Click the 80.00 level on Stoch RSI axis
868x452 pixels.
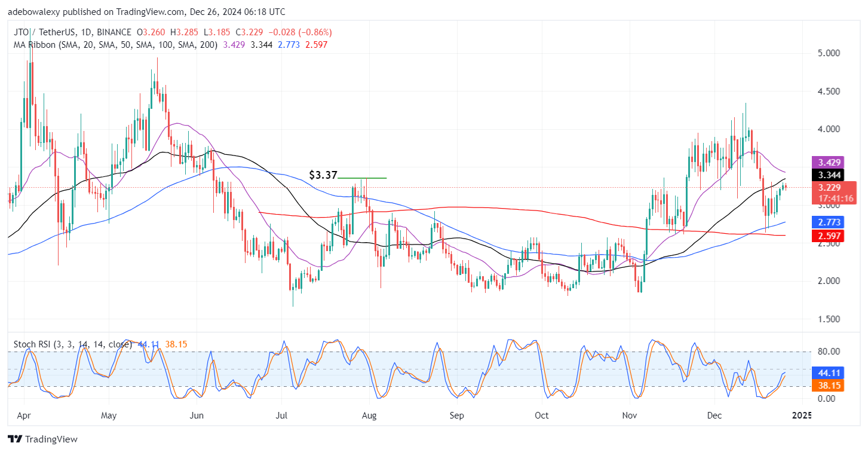coord(830,352)
